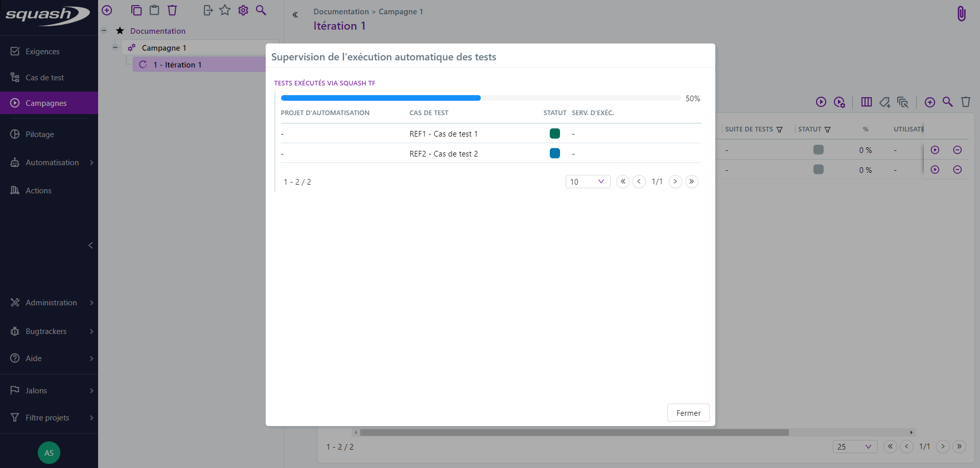Select the mass edit icon
The height and width of the screenshot is (468, 980).
(903, 102)
